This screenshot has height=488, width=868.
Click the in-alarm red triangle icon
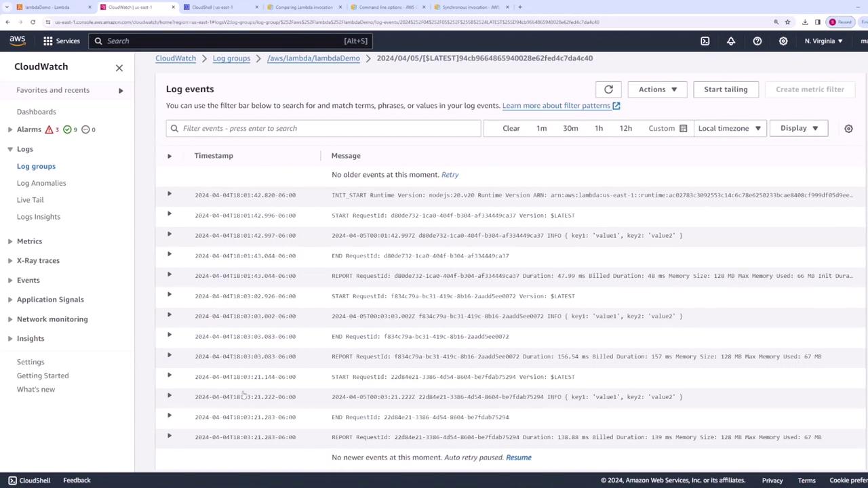pyautogui.click(x=49, y=129)
